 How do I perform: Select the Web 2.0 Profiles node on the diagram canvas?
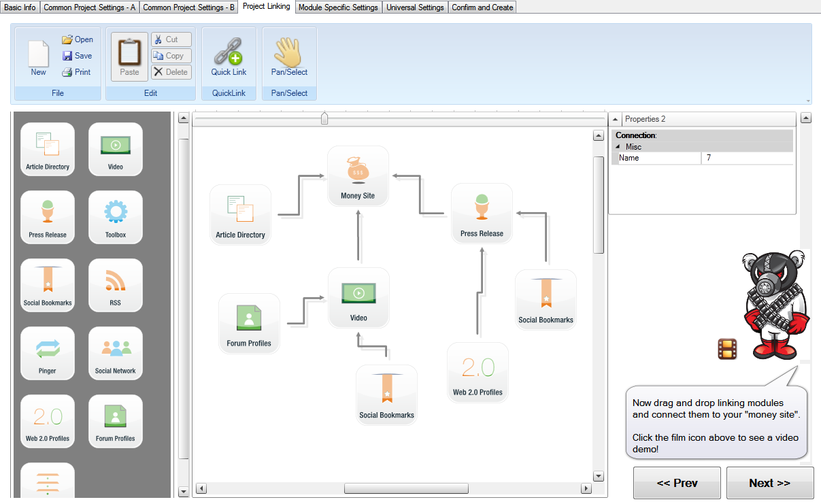point(477,373)
